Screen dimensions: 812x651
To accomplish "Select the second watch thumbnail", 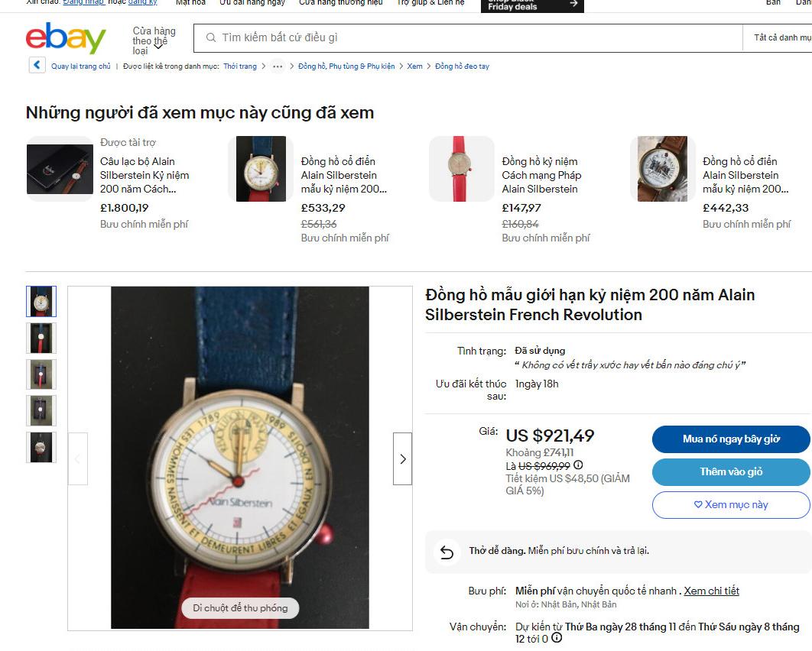I will click(41, 338).
